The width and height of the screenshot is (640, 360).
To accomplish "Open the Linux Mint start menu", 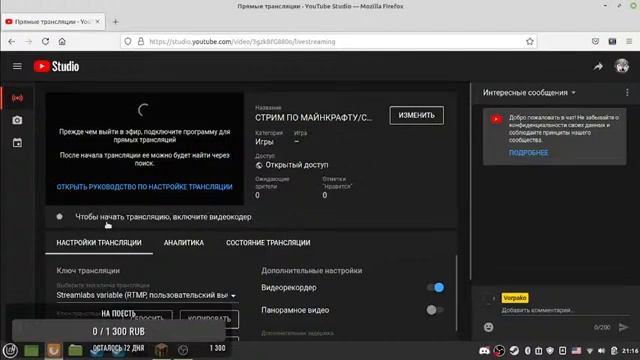I will pyautogui.click(x=10, y=351).
